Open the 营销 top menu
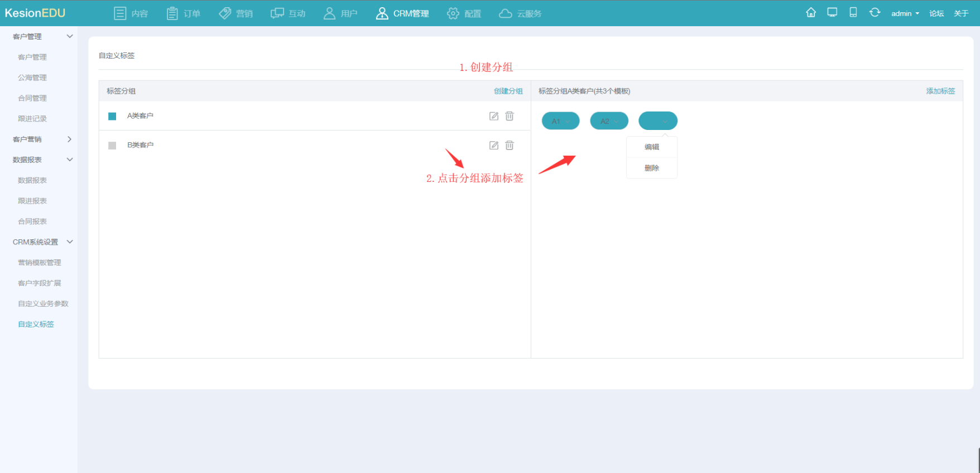This screenshot has height=473, width=980. click(x=236, y=13)
